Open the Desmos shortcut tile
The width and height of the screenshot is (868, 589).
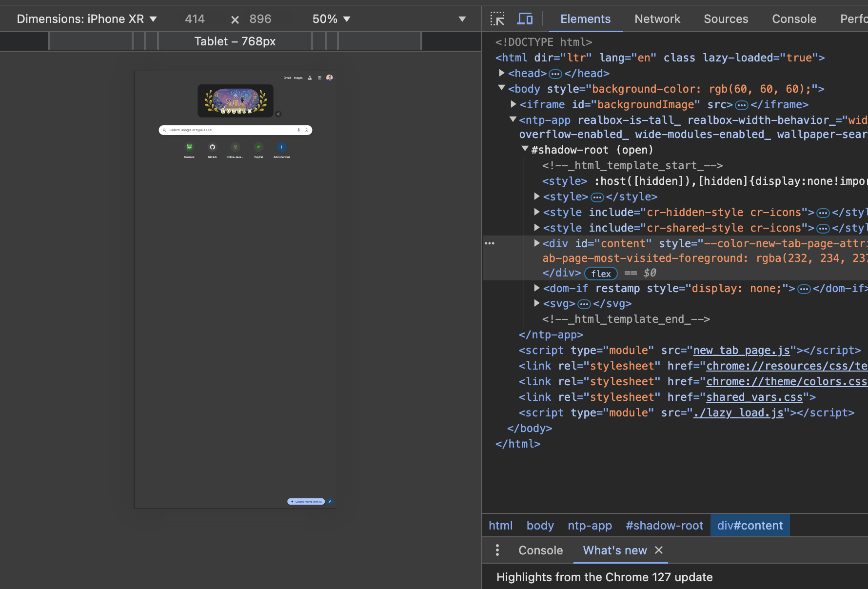(189, 150)
